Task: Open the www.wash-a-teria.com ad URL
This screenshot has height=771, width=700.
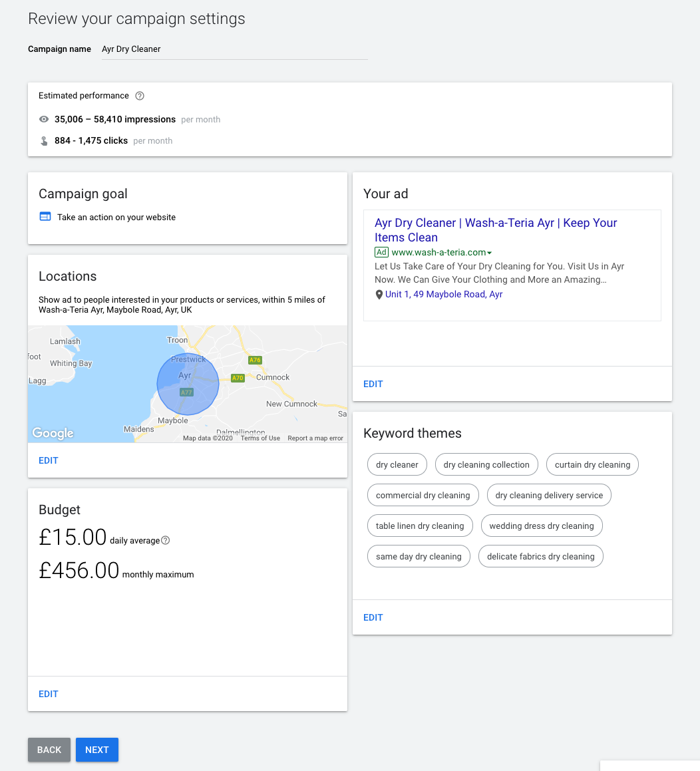Action: [438, 252]
